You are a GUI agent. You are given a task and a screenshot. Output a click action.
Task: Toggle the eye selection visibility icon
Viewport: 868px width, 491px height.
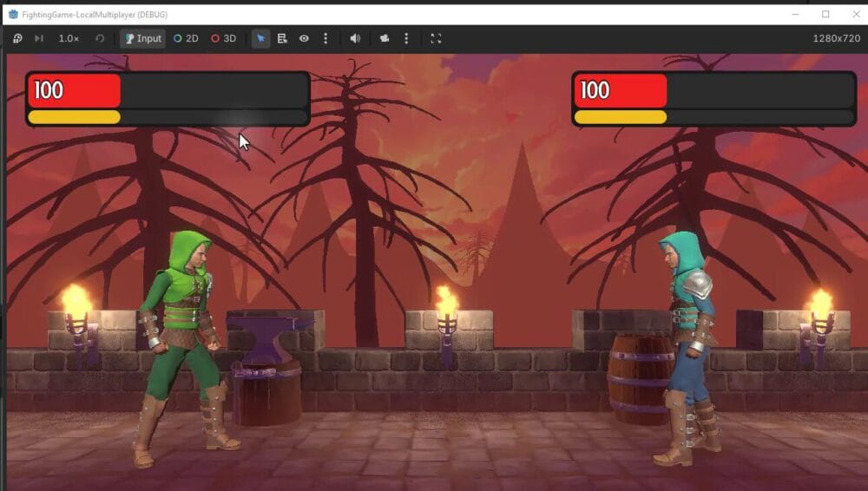click(x=304, y=38)
